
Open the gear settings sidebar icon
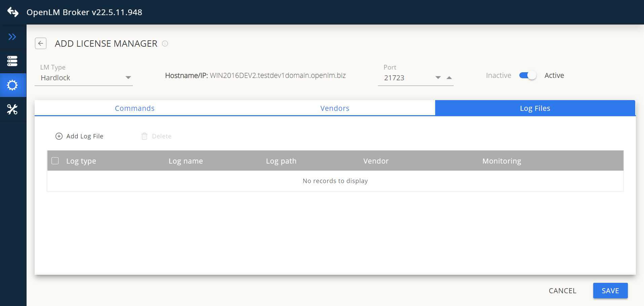(x=12, y=85)
